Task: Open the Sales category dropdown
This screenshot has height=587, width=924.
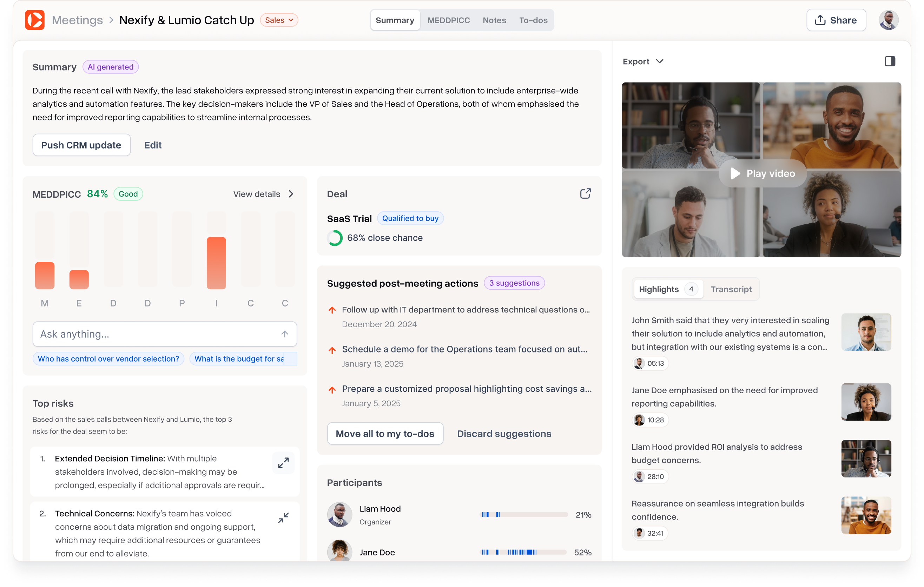Action: [x=279, y=20]
